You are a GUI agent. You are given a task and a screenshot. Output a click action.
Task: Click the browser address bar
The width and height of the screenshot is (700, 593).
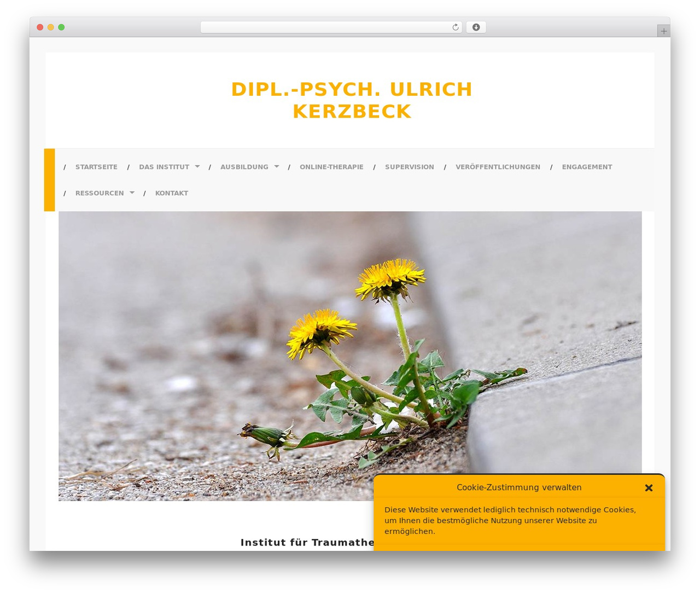331,27
